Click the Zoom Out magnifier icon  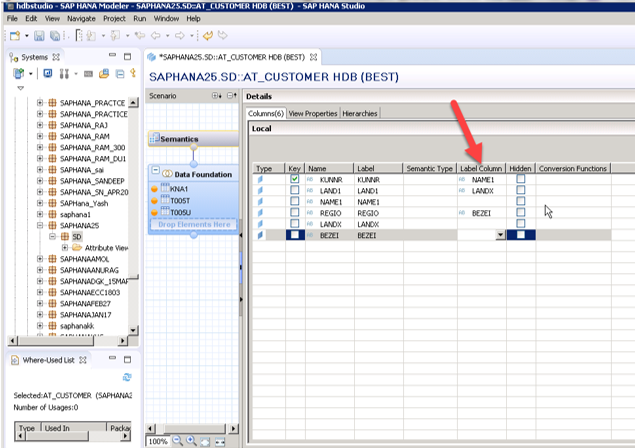point(177,441)
